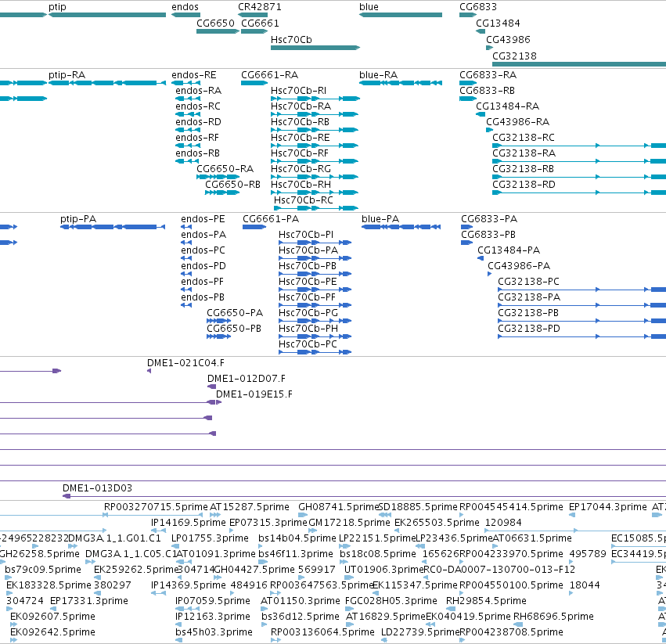Click the CG6661 gene label
The width and height of the screenshot is (666, 644).
(x=260, y=23)
